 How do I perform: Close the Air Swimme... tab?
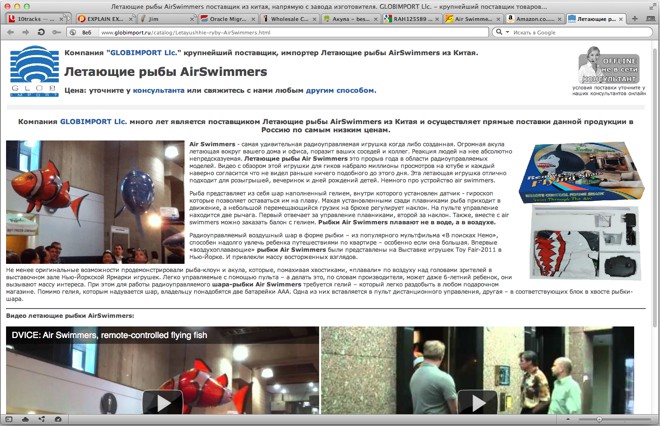tap(498, 19)
